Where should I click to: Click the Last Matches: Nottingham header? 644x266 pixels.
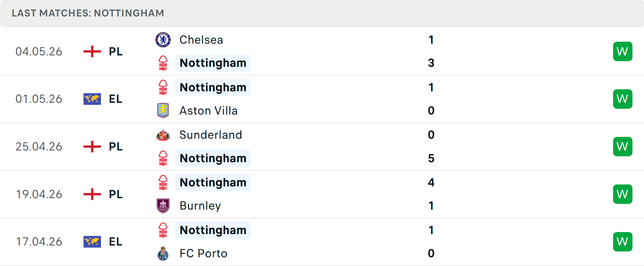pyautogui.click(x=88, y=13)
